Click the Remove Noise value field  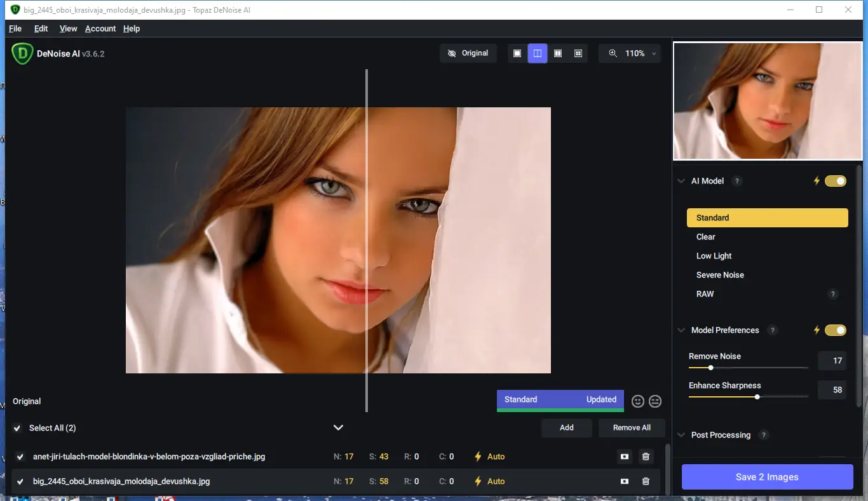[832, 361]
